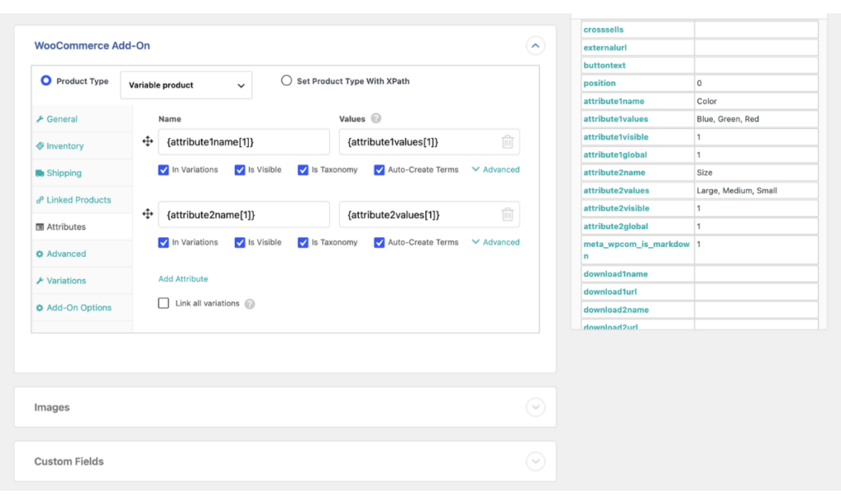
Task: Click the attribute2global field name
Action: [616, 227]
